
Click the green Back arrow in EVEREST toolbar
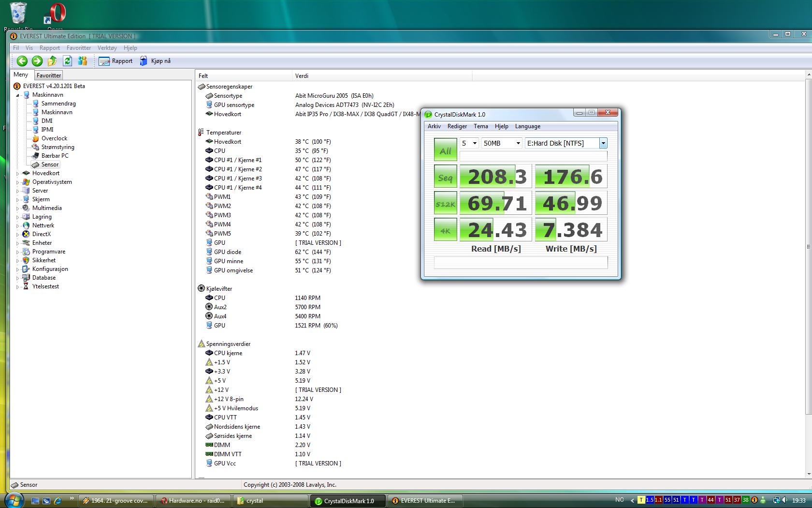(x=22, y=61)
